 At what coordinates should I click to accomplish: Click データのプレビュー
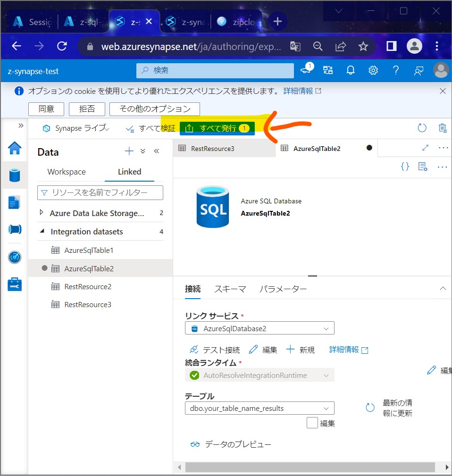click(231, 444)
